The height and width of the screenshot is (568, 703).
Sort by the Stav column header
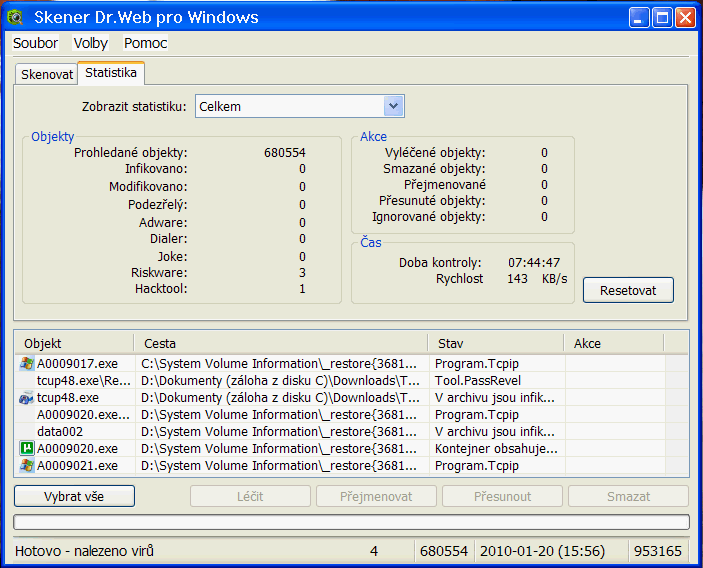[x=495, y=343]
